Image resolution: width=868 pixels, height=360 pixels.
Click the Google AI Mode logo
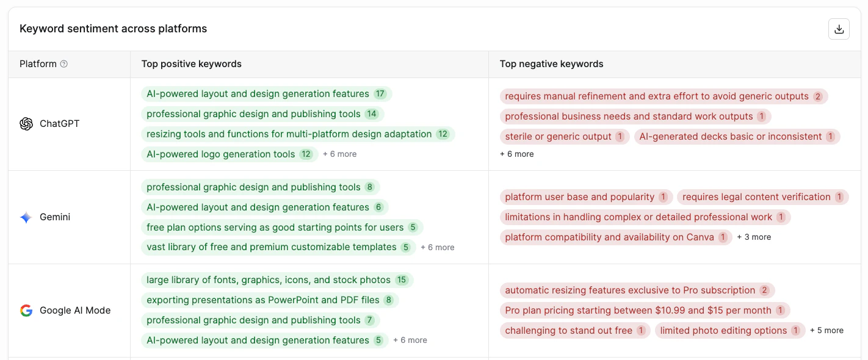[x=26, y=311]
